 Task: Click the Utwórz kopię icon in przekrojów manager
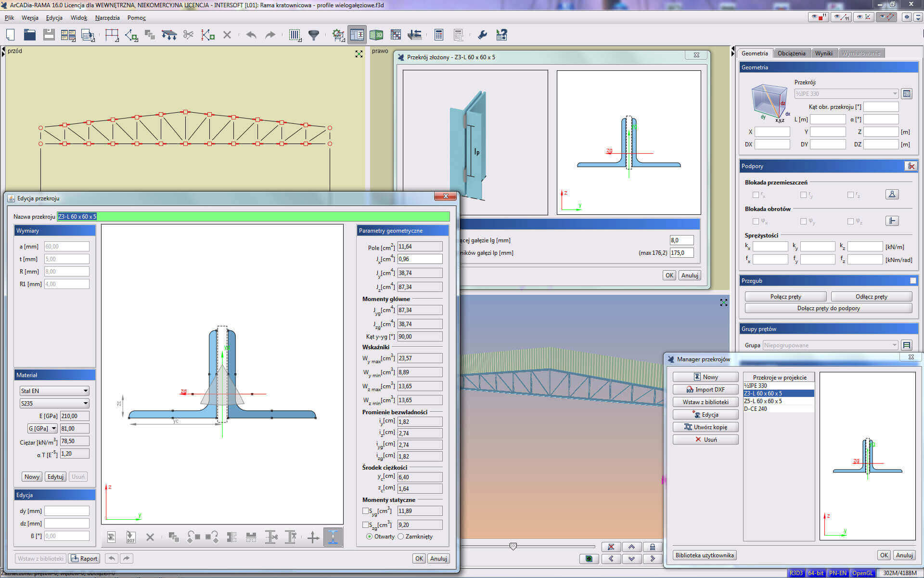[x=707, y=427]
